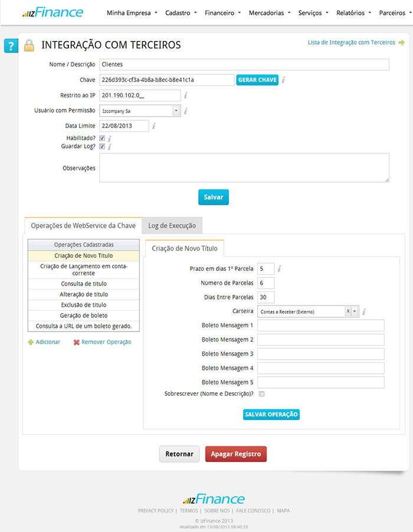Toggle the Guardar Log checkbox
The image size is (413, 532).
(x=102, y=146)
